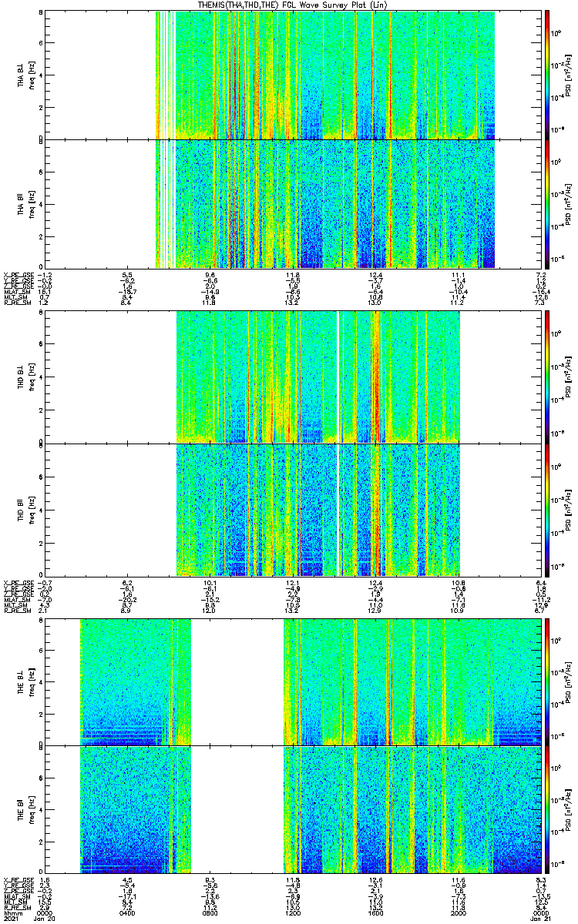578x924 pixels.
Task: Click the 'THD B⊥ freq [Hz]' axis label
Action: 25,377
